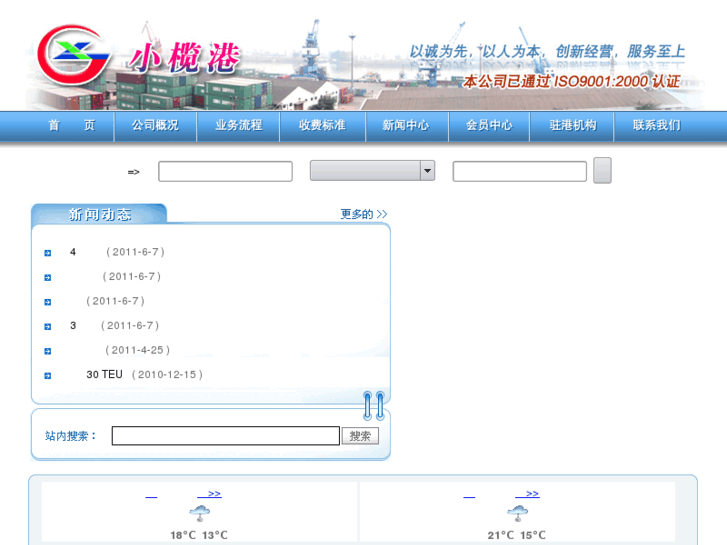Click the short underlined link in 21°C panel

(469, 495)
